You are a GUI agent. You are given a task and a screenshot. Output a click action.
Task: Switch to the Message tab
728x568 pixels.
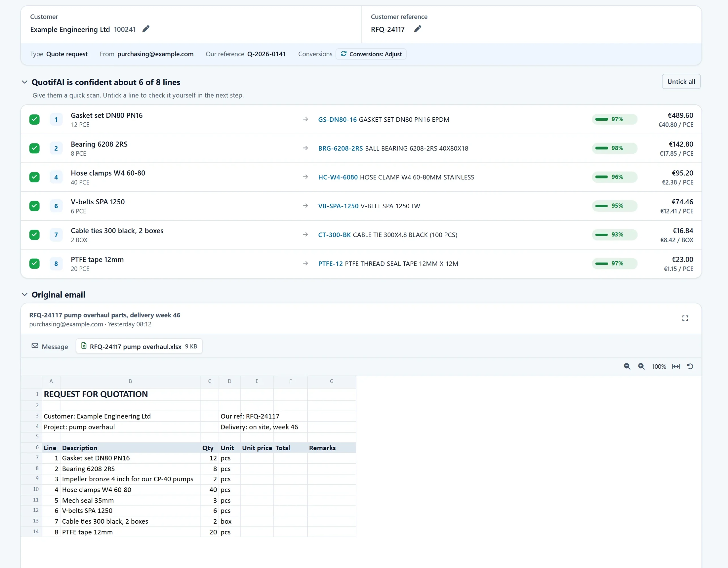50,347
